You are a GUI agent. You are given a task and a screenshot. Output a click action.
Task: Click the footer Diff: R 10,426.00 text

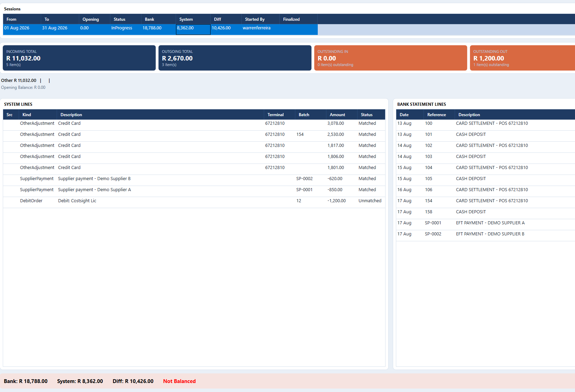(x=133, y=381)
